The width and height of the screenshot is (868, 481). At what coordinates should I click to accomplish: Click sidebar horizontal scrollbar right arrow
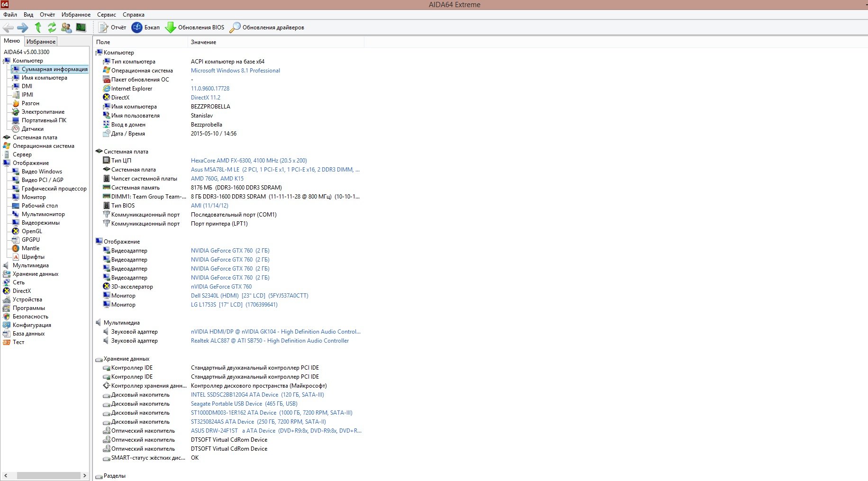tap(85, 475)
